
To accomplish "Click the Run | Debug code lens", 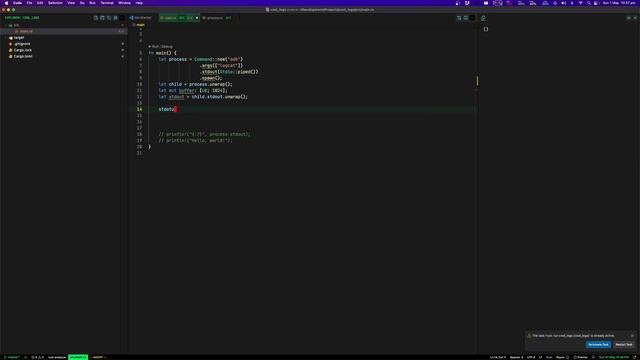I will coord(160,47).
